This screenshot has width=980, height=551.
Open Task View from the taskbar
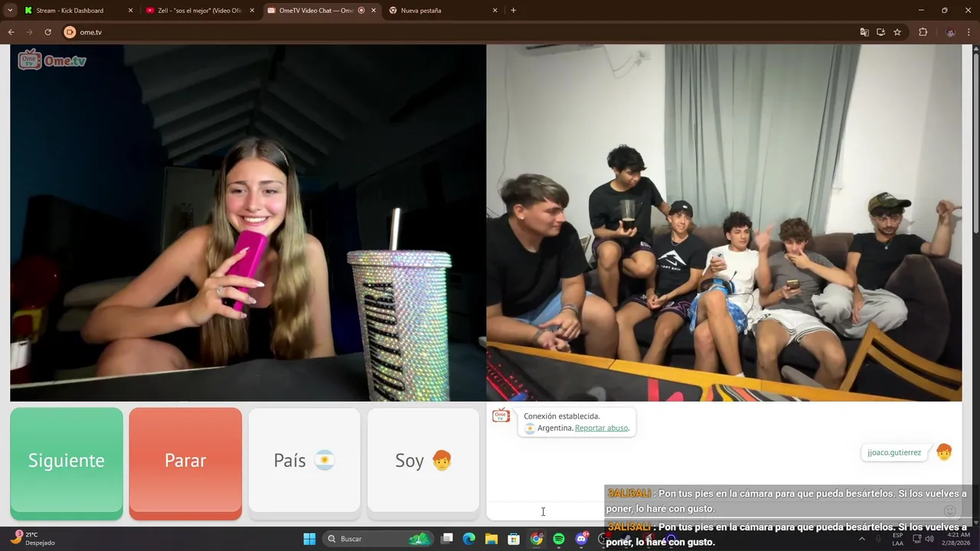click(447, 539)
